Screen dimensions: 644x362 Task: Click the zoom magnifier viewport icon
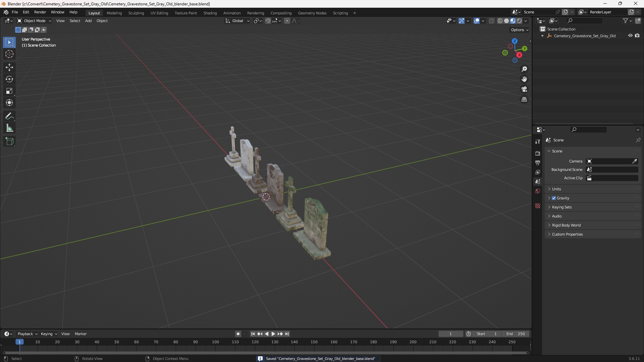(524, 69)
